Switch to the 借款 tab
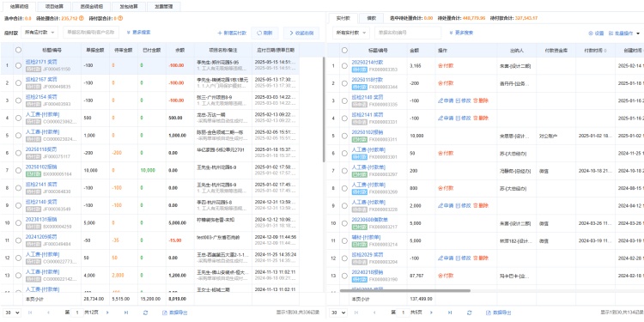Screen dimensions: 644x322 tap(371, 18)
